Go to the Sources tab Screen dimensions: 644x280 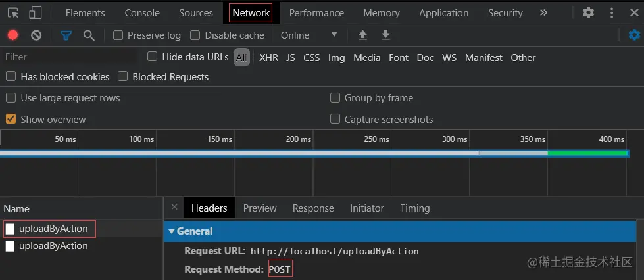click(x=196, y=13)
